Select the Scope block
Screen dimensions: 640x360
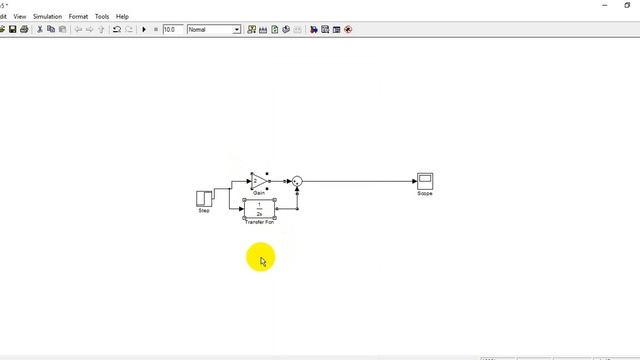point(425,181)
